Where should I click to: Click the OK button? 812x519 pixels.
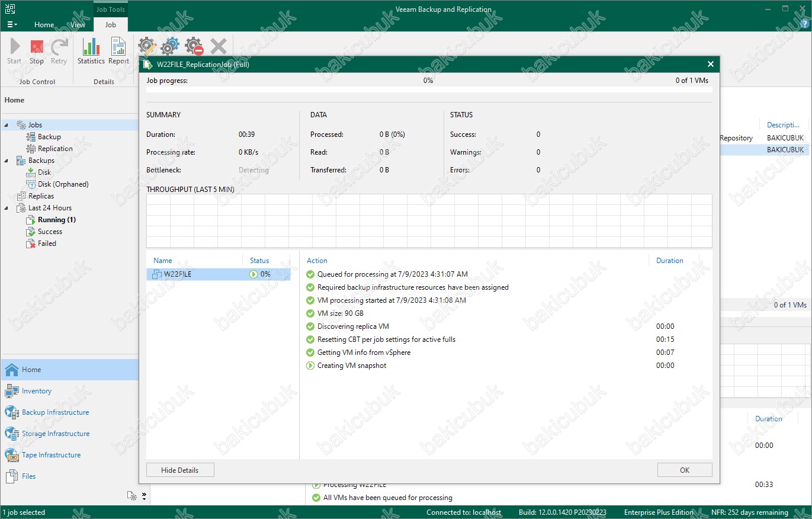tap(685, 470)
